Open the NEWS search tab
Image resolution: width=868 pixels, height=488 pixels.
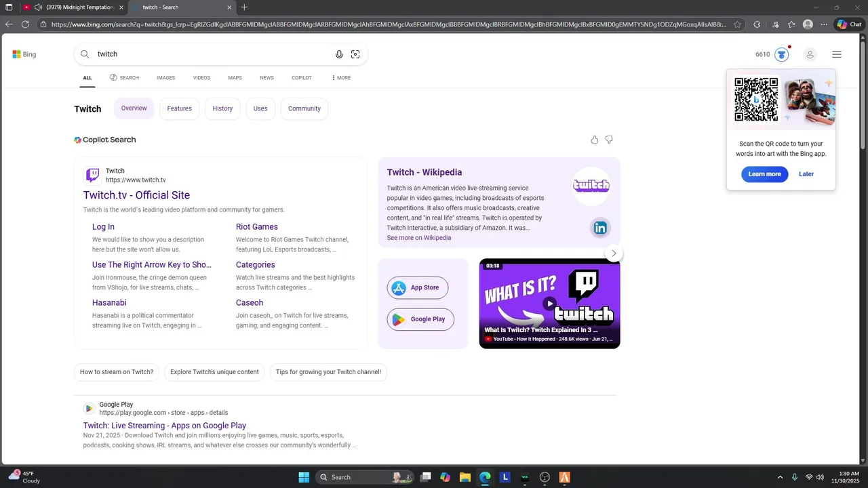(267, 78)
